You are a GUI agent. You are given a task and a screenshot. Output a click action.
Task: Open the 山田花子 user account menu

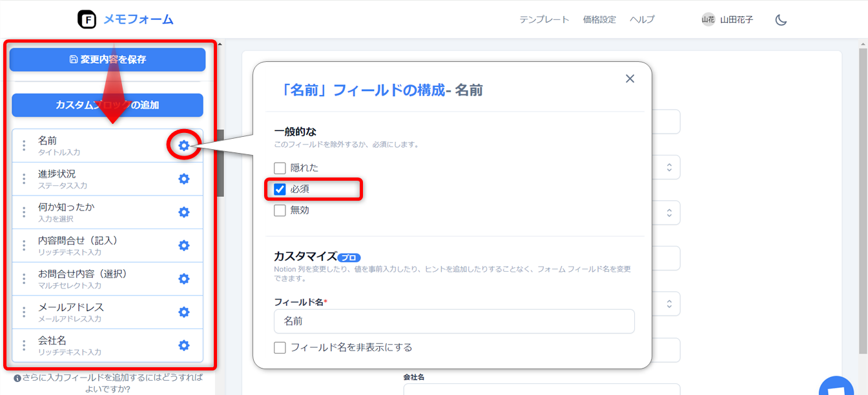[x=728, y=20]
